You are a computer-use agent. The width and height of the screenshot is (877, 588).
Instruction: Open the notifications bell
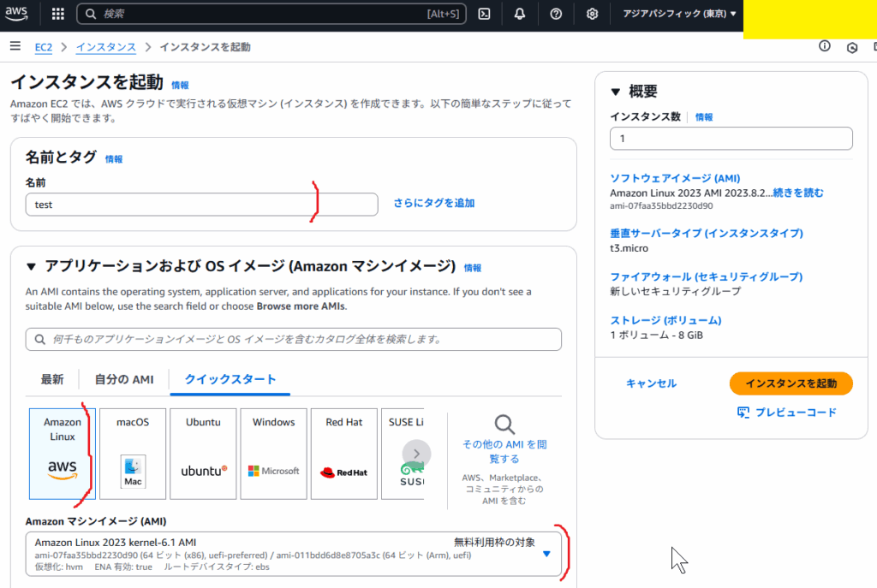coord(520,14)
